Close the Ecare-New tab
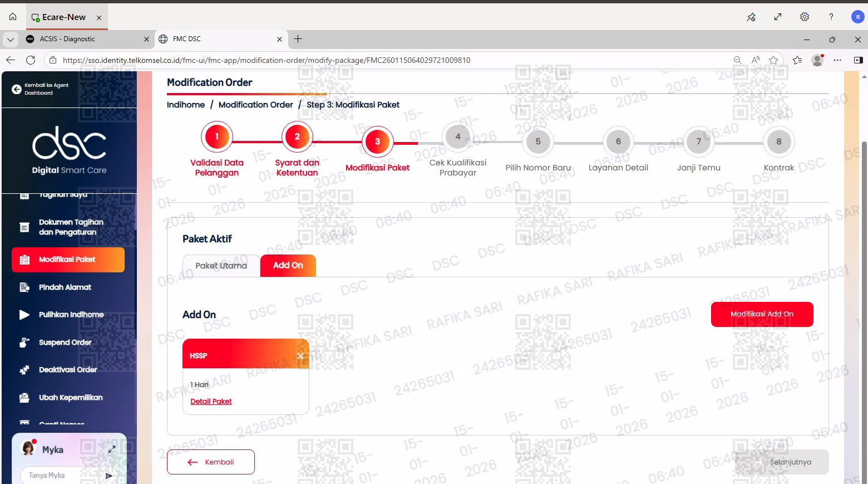This screenshot has height=484, width=868. pyautogui.click(x=99, y=18)
